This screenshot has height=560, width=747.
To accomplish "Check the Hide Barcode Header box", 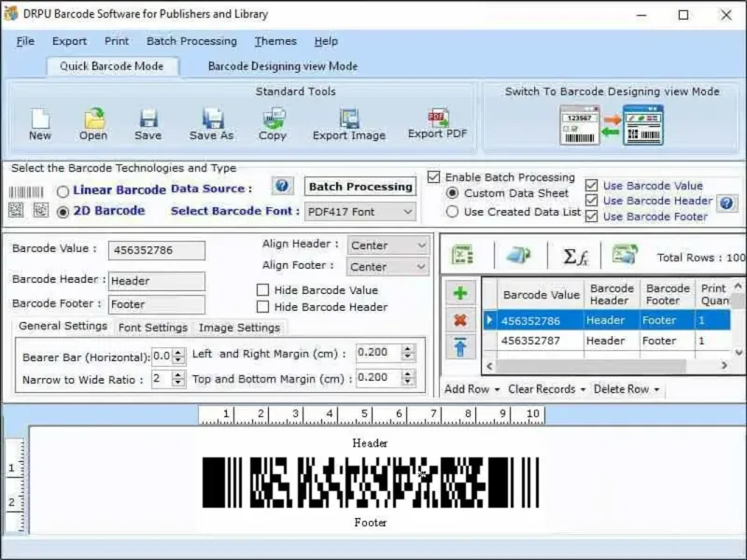I will (262, 307).
